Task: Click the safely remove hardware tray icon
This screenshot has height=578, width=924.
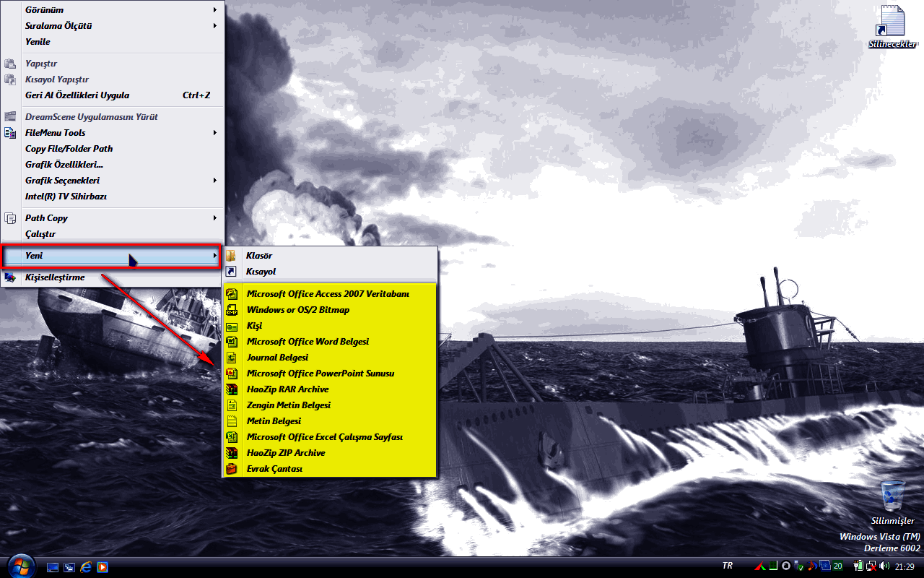Action: click(799, 566)
